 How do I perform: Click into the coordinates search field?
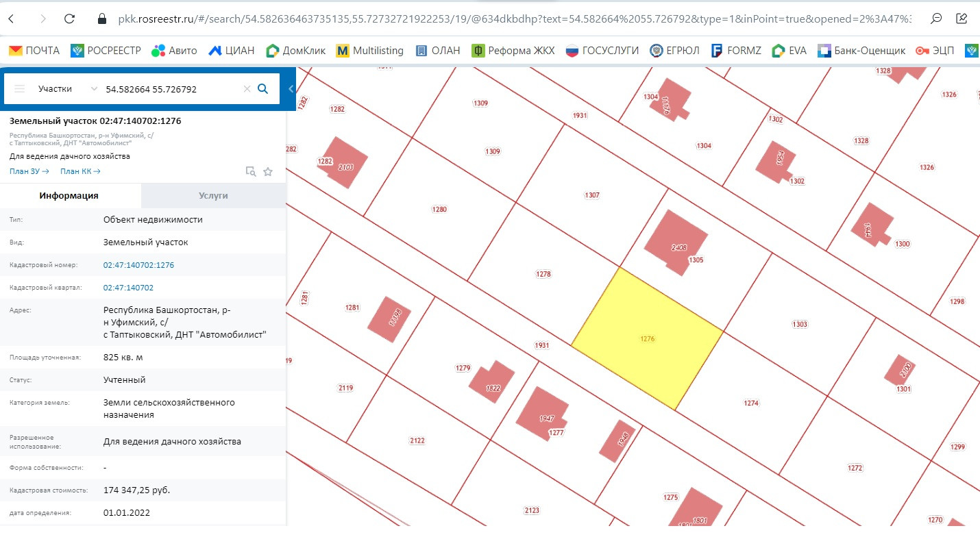click(x=170, y=89)
